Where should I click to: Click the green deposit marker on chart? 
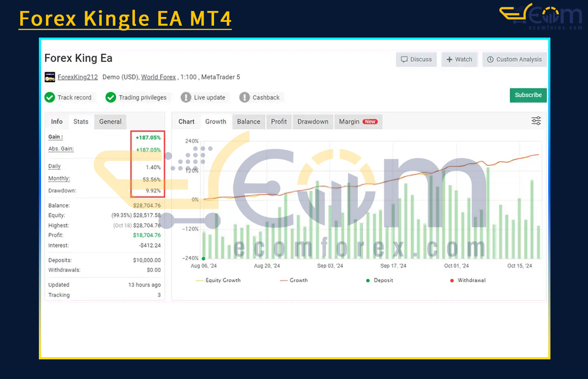203,258
